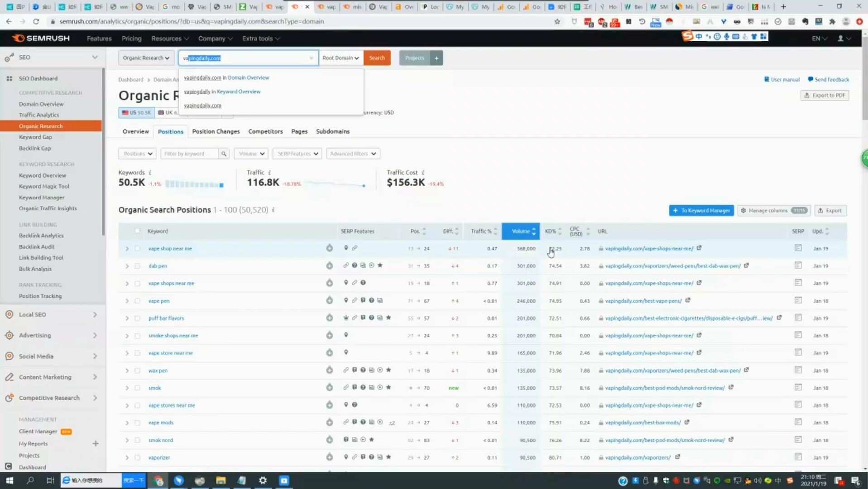Open the Positions filter dropdown
Screen dimensions: 868x489
point(137,154)
